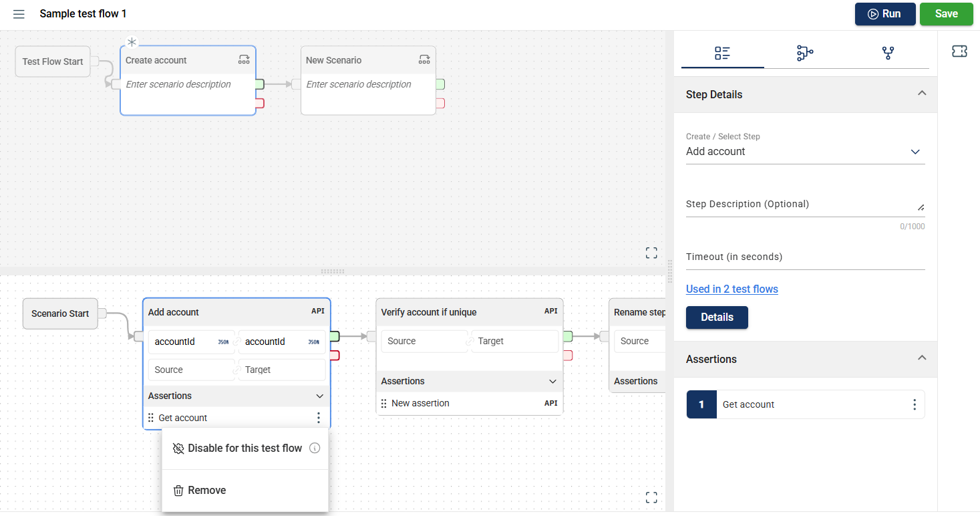Switch to the flow diagram tab

(x=805, y=53)
